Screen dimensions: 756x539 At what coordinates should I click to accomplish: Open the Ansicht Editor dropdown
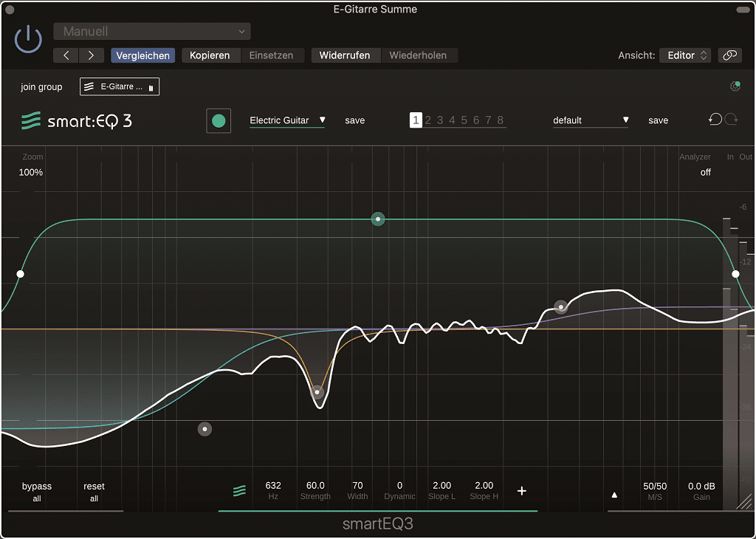(x=686, y=55)
